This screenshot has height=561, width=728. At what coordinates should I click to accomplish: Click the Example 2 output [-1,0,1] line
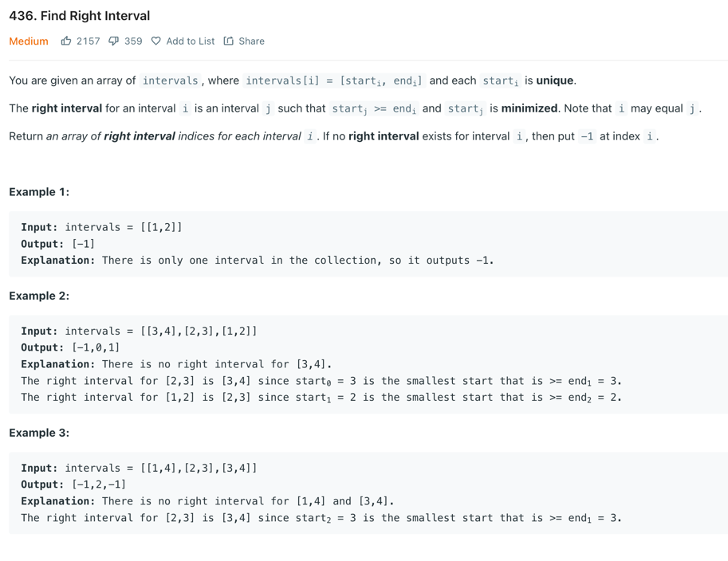point(70,347)
